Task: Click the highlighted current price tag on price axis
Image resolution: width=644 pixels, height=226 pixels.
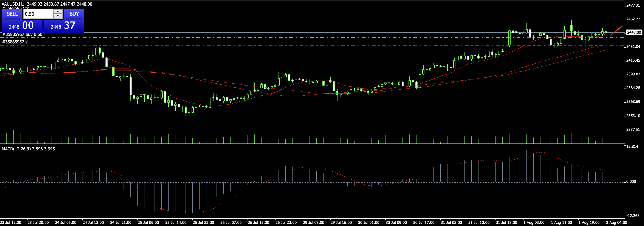Action: [634, 32]
